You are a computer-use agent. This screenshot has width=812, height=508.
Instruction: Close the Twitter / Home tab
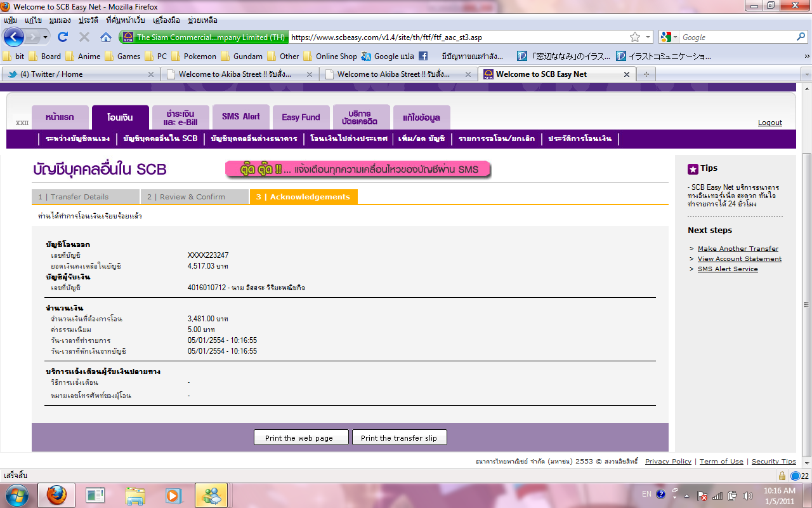tap(151, 74)
